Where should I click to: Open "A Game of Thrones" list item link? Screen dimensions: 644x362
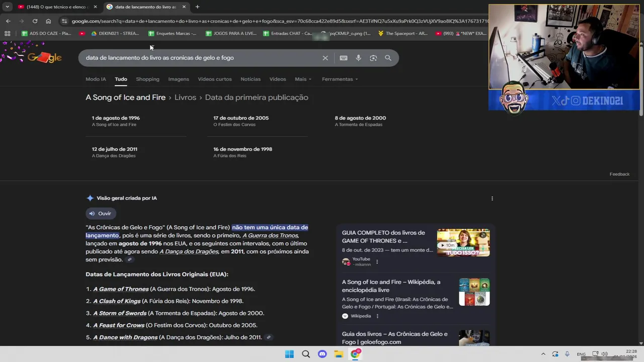pyautogui.click(x=121, y=289)
